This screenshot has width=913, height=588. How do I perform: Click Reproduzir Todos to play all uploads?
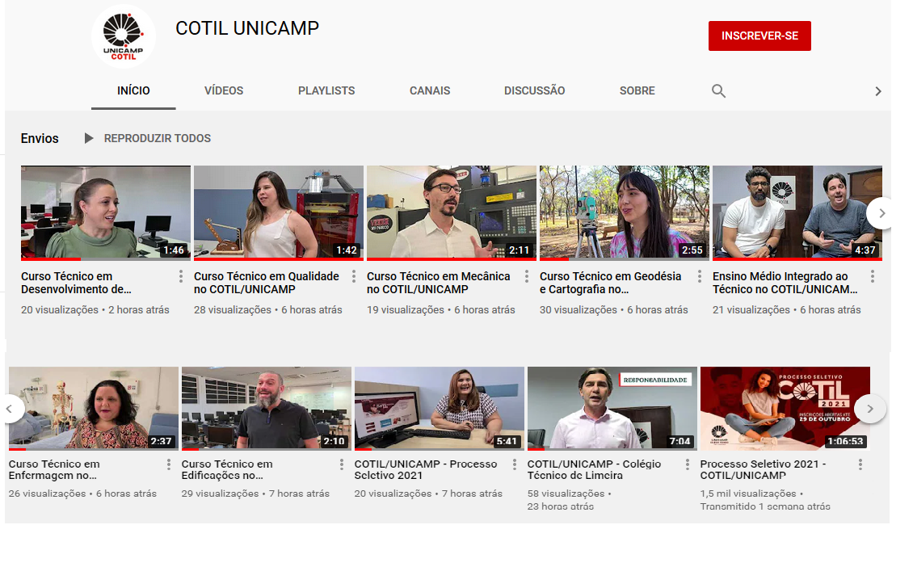click(158, 139)
